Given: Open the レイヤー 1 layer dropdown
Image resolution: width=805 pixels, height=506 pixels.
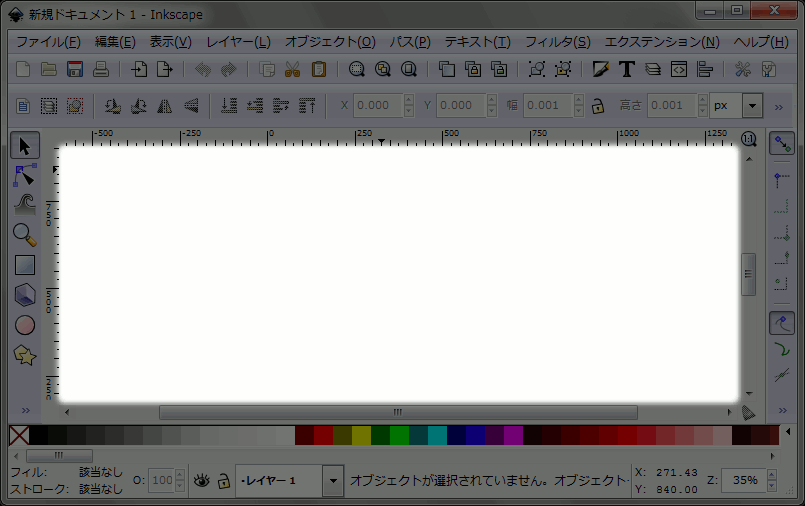Looking at the screenshot, I should tap(333, 481).
